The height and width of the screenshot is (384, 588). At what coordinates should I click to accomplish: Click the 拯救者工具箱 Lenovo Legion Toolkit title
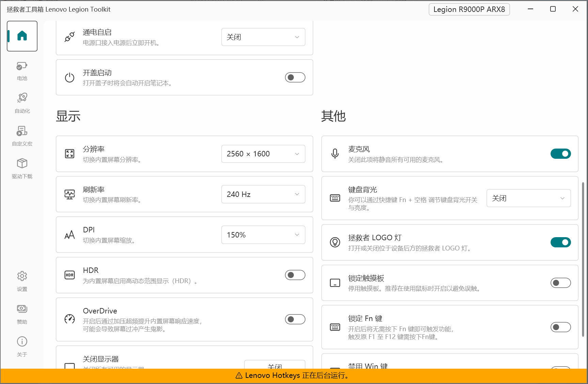[59, 9]
